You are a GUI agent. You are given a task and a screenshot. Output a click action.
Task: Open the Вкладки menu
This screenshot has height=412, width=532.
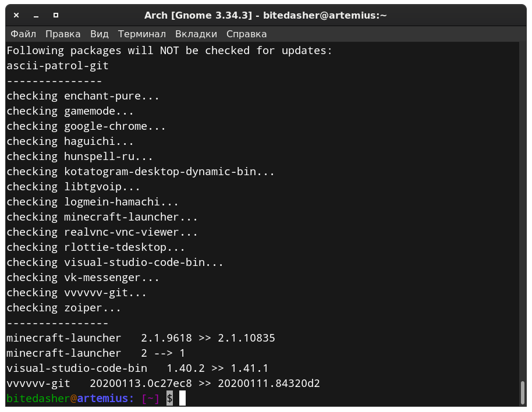196,34
